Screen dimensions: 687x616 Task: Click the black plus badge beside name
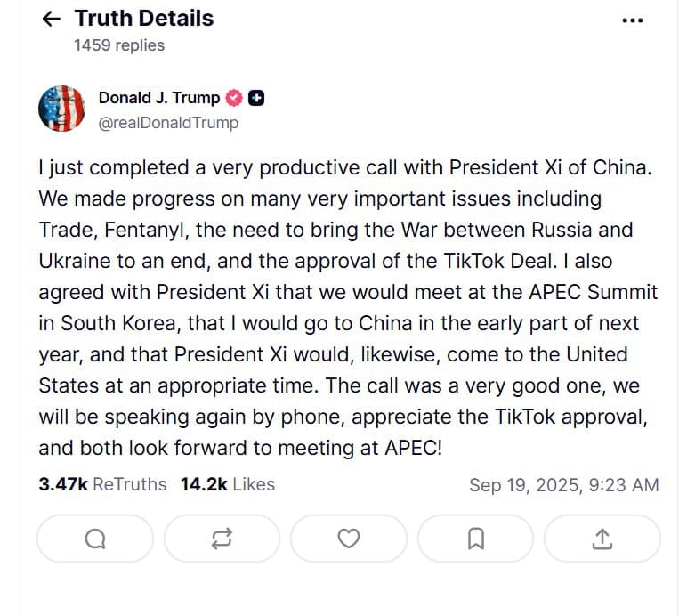point(255,98)
